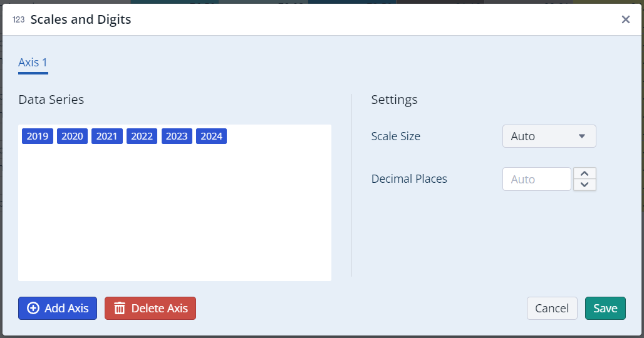Cancel the scale changes

(x=552, y=309)
